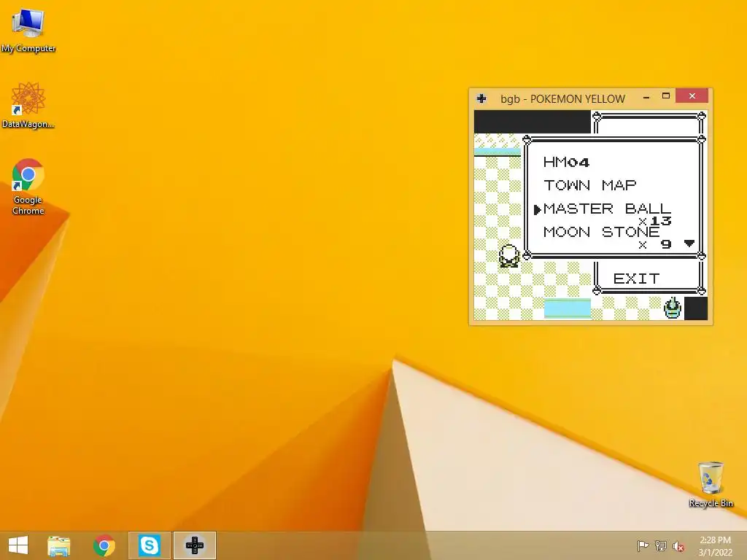Click the Pokemon sprite near the game's bottom edge
Image resolution: width=747 pixels, height=560 pixels.
(672, 308)
